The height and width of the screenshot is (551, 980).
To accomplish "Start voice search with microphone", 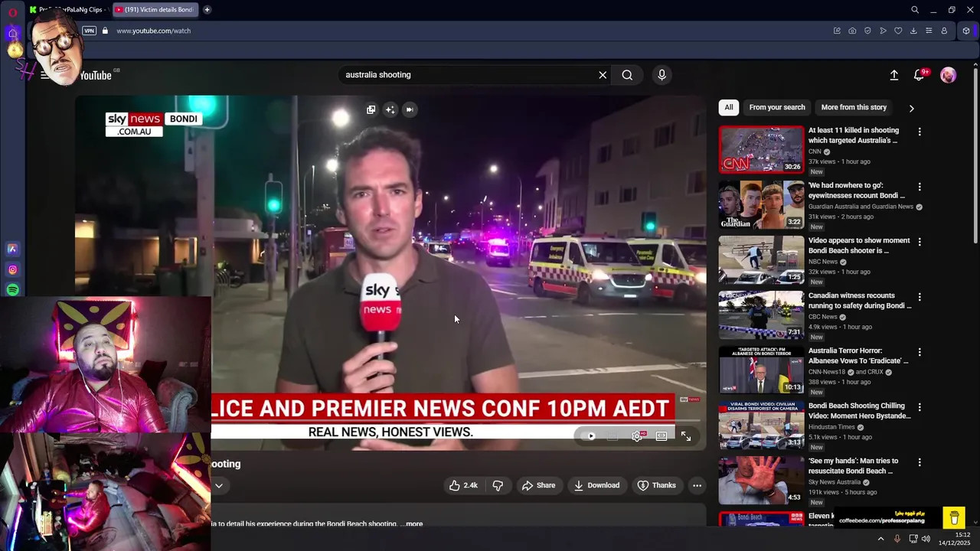I will [x=662, y=75].
